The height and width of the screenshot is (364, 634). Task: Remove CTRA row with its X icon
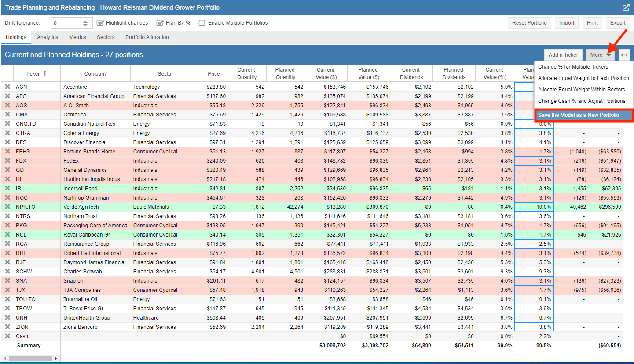(7, 133)
